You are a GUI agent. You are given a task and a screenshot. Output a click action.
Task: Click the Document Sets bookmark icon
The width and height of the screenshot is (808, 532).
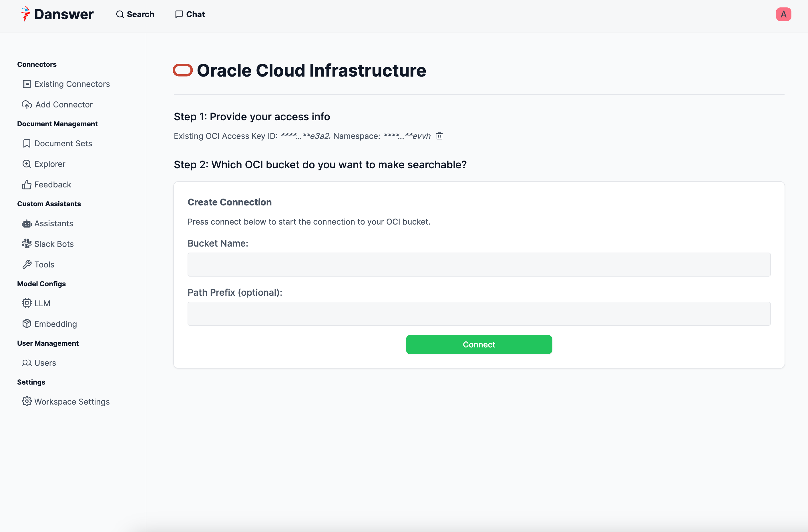27,143
